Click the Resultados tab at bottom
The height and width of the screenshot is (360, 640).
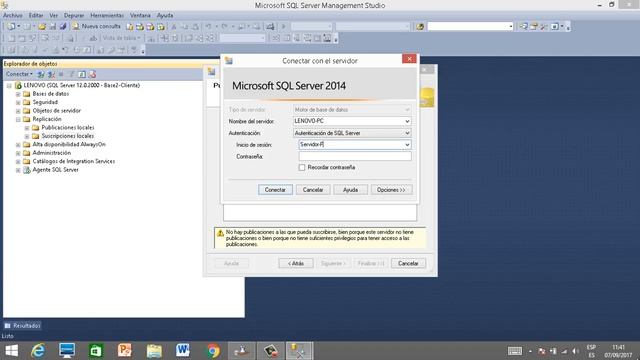(23, 326)
